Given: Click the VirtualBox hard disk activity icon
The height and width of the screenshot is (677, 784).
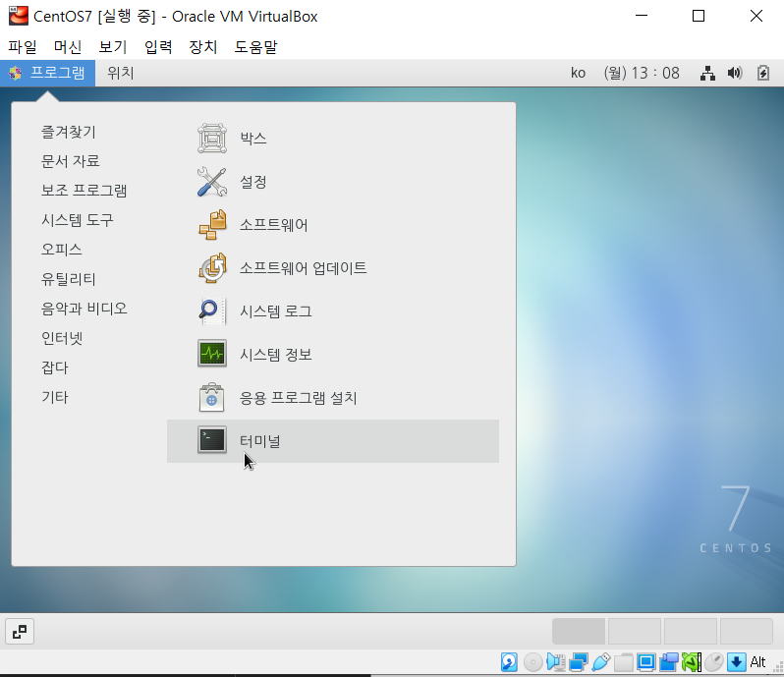Looking at the screenshot, I should pyautogui.click(x=509, y=662).
